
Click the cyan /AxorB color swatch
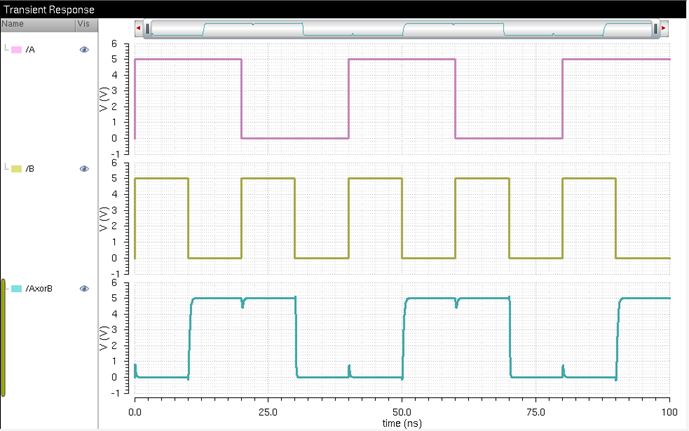tap(16, 289)
